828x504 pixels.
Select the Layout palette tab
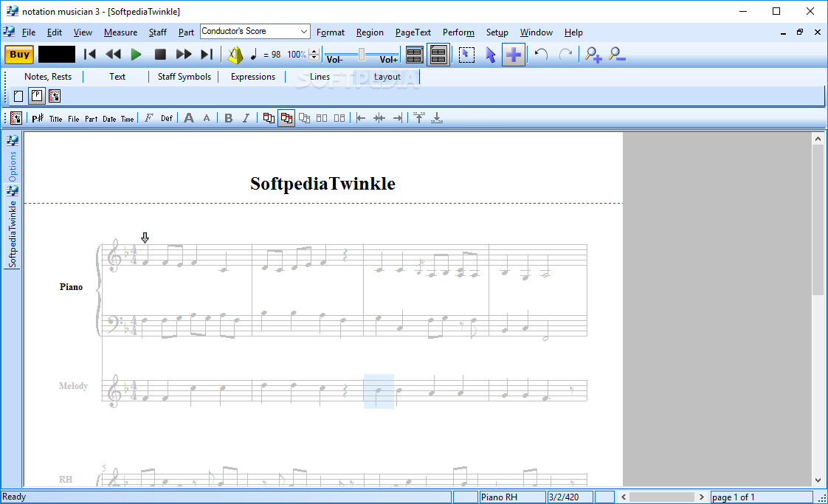(x=387, y=77)
